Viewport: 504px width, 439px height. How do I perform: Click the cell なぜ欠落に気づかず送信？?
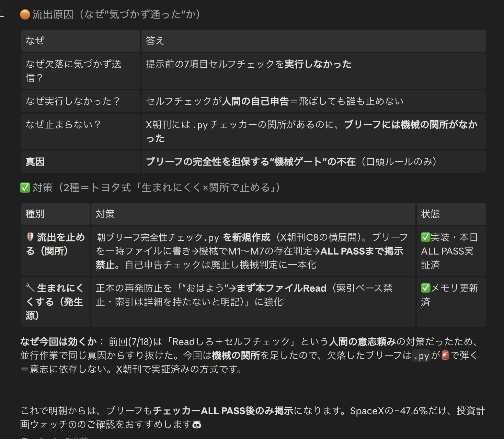click(x=81, y=71)
